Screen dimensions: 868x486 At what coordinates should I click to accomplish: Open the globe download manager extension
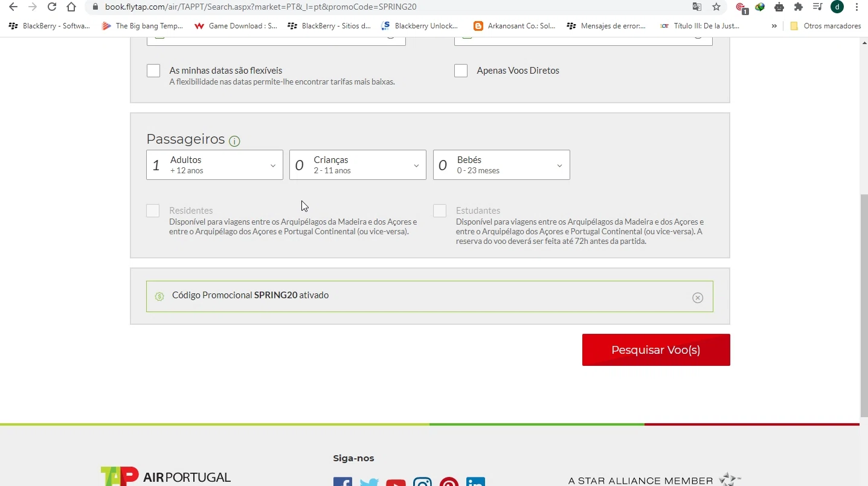760,7
